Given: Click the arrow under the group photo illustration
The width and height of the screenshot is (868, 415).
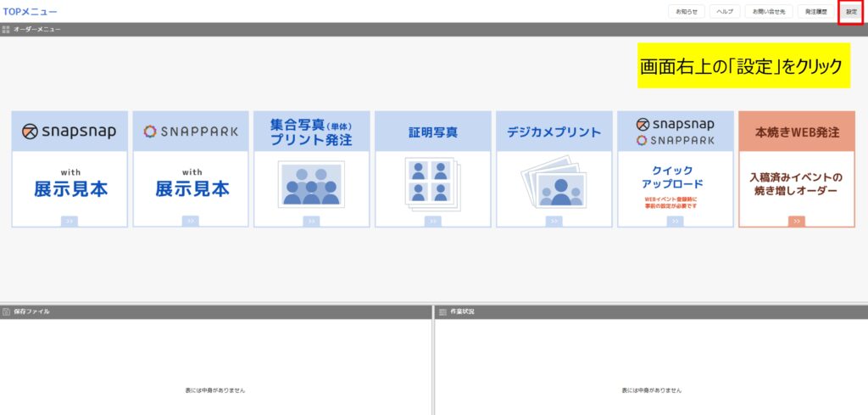Looking at the screenshot, I should 311,221.
